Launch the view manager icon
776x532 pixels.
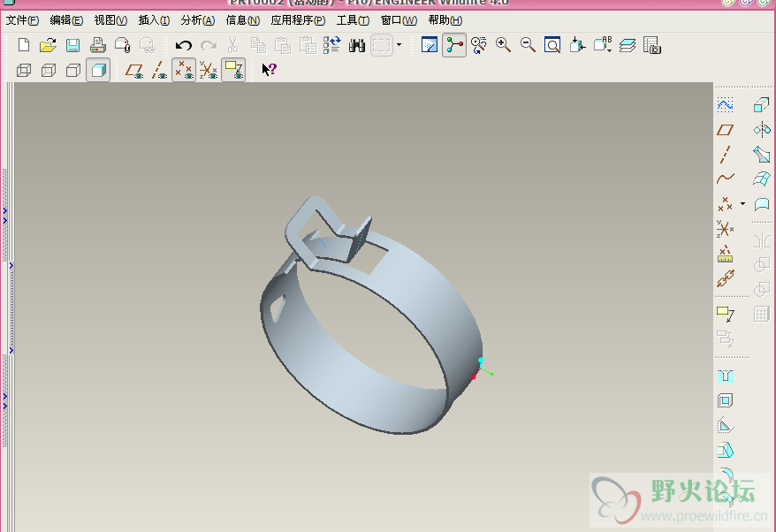point(652,45)
